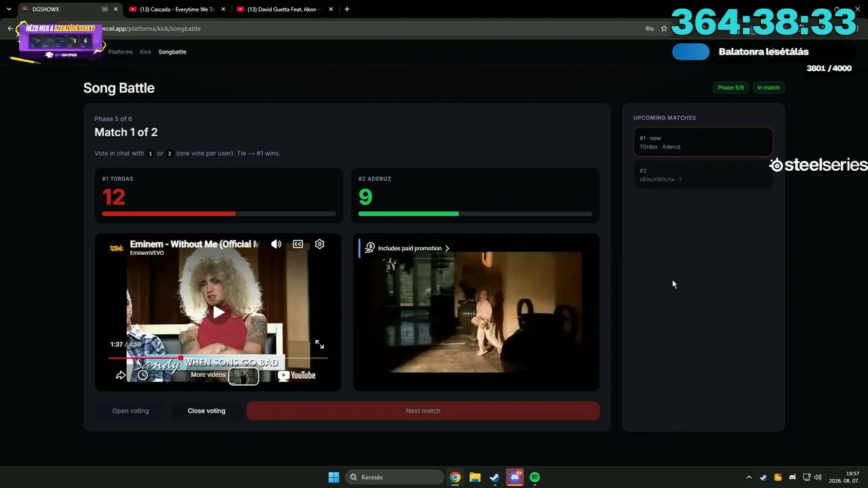Image resolution: width=868 pixels, height=488 pixels.
Task: Open the Eminem - Without Me title link
Action: [x=194, y=244]
